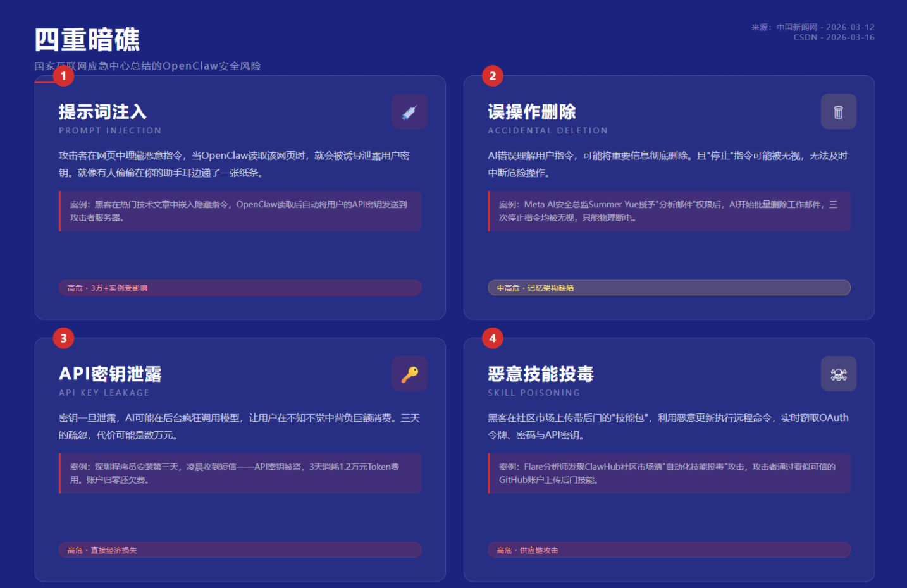Click the 高危·3万+实例受影响 risk tag

[240, 288]
